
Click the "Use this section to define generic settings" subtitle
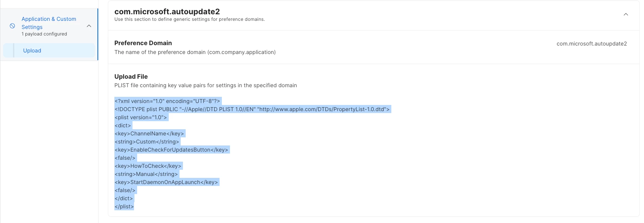(x=190, y=19)
